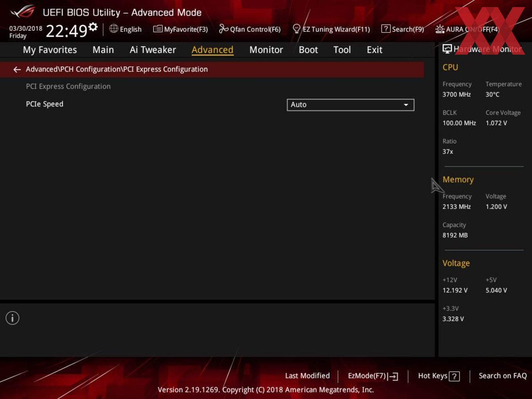The image size is (532, 399).
Task: Click the Hot Keys question mark icon
Action: pos(454,376)
